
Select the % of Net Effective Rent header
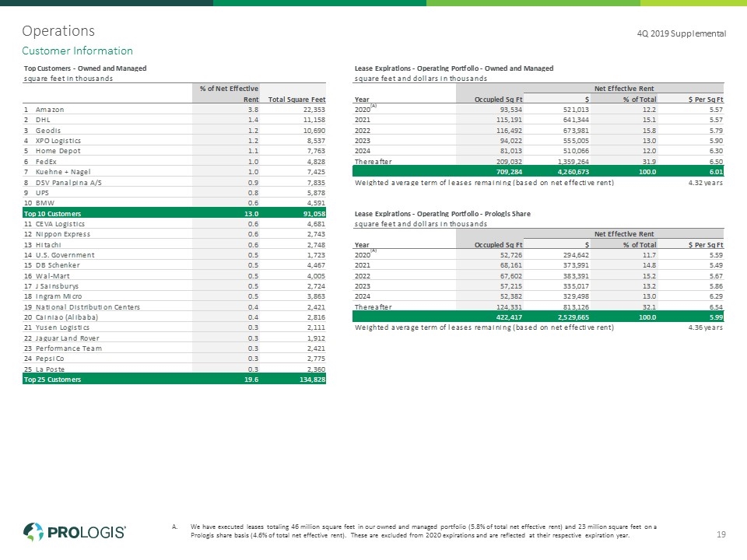pos(229,94)
